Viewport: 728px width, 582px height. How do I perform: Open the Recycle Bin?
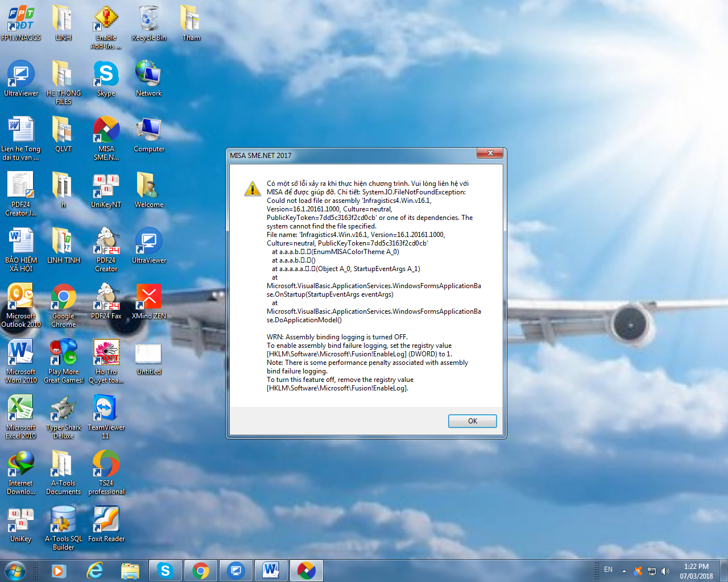148,23
